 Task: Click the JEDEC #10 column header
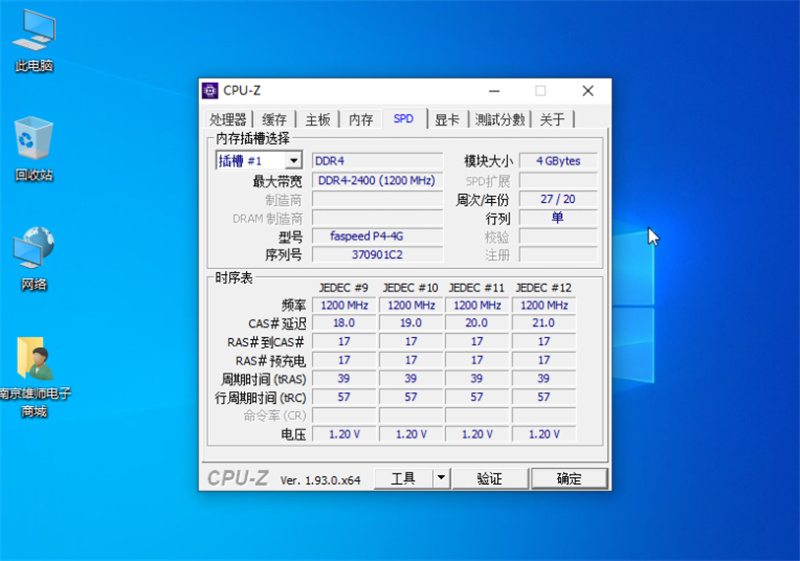[x=411, y=288]
